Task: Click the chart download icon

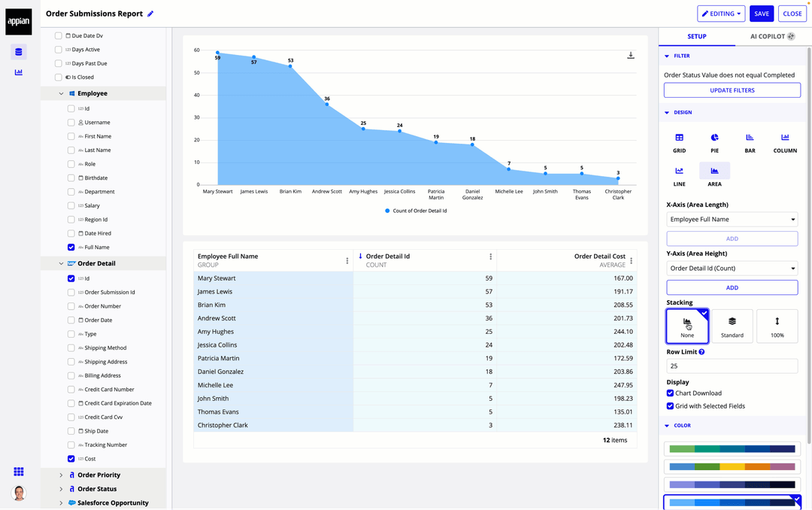Action: [x=631, y=56]
